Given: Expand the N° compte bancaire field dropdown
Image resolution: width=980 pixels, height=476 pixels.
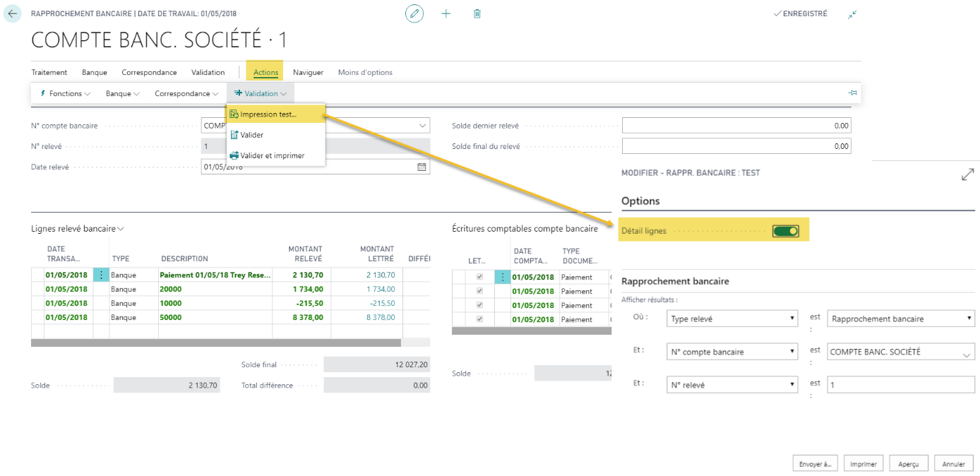Looking at the screenshot, I should point(423,126).
